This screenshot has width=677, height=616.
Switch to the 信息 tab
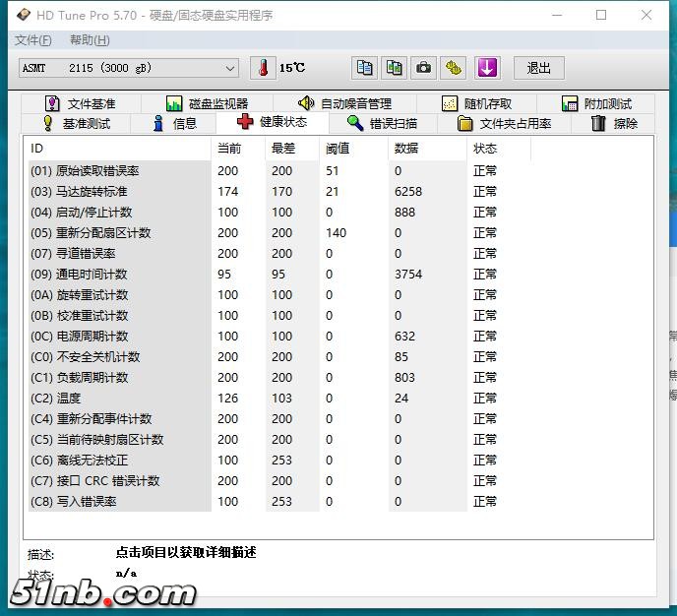[175, 123]
